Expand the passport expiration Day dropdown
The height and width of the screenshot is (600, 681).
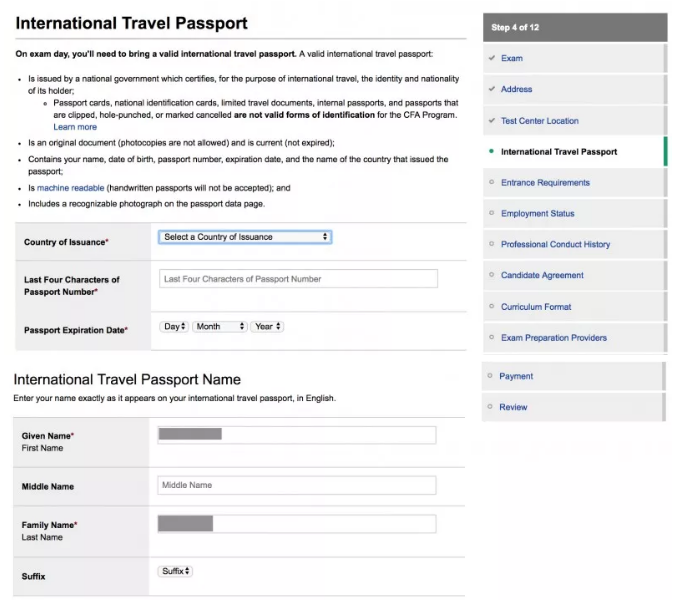coord(174,326)
